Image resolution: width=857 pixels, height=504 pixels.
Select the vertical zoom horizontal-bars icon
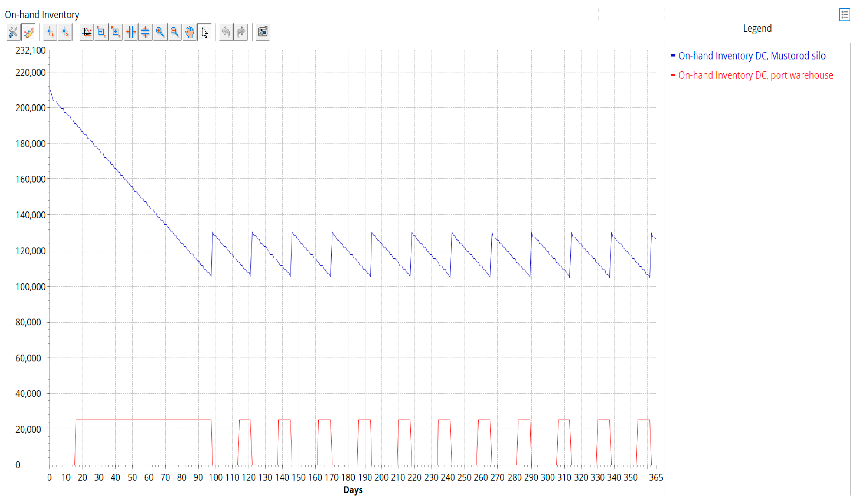point(145,32)
